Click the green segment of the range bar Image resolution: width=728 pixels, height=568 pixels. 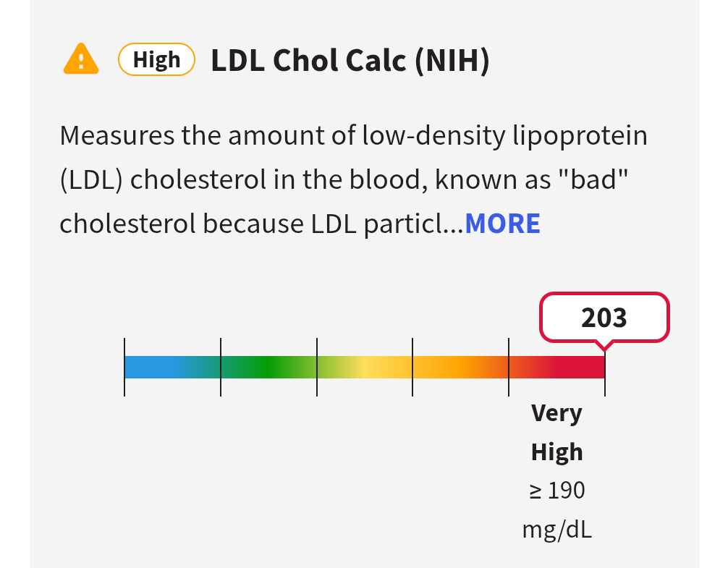(x=268, y=367)
